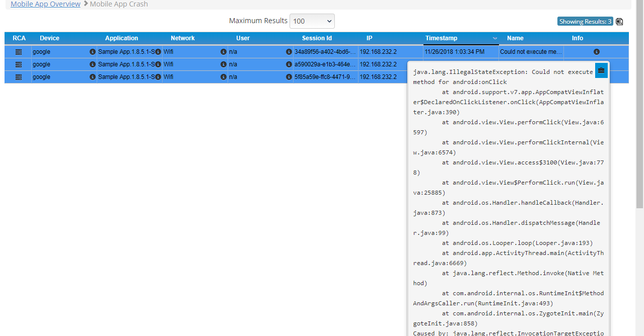Open the Maximum Results dropdown
The height and width of the screenshot is (336, 644).
point(312,21)
